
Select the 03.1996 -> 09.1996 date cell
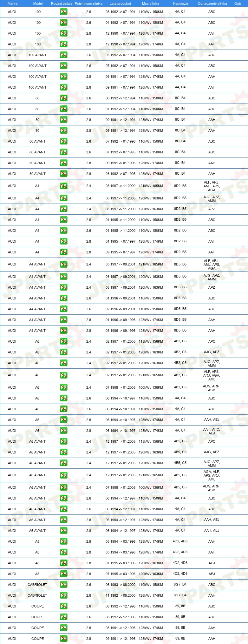(x=121, y=331)
